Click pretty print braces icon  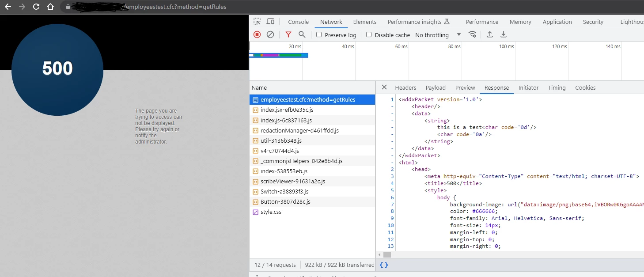(384, 265)
